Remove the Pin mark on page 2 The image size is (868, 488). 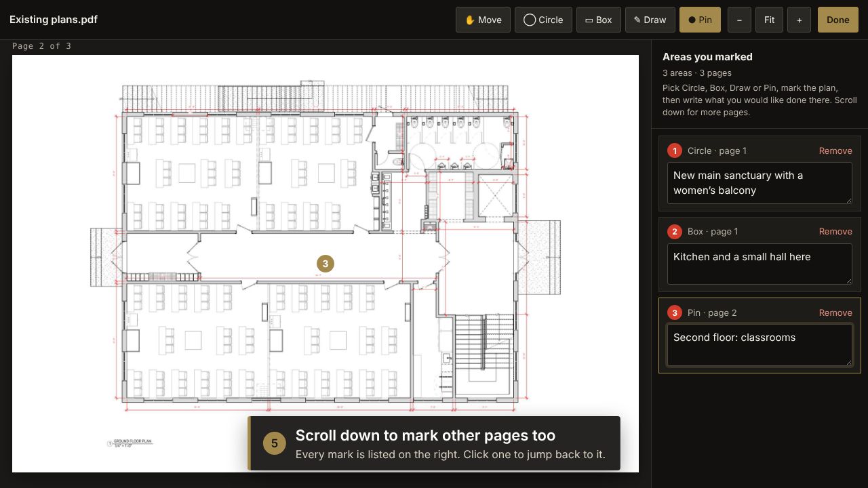835,312
